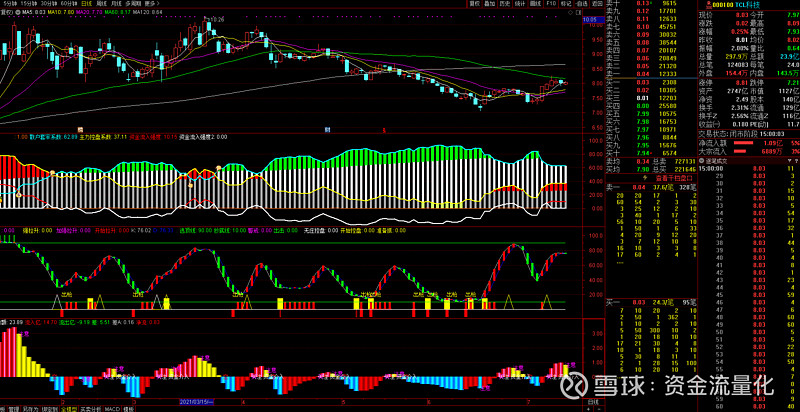Click the 000100 TCL科技 stock title
This screenshot has width=800, height=412.
tap(737, 4)
